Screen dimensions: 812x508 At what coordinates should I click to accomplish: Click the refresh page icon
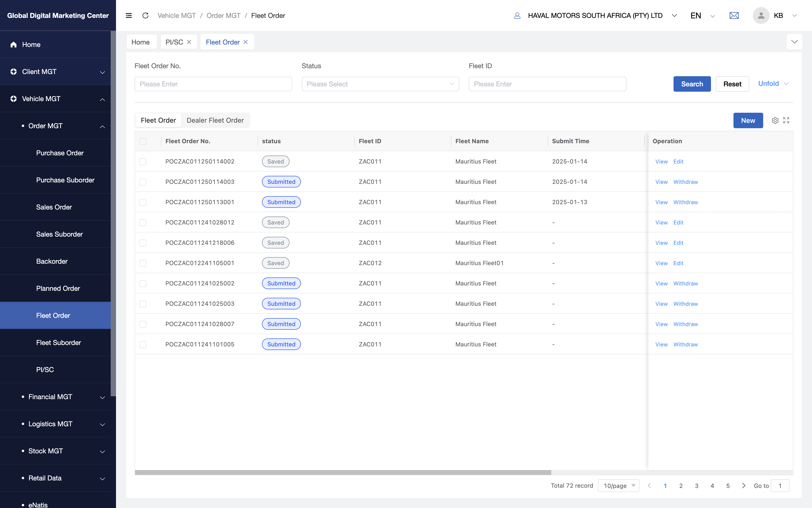145,15
